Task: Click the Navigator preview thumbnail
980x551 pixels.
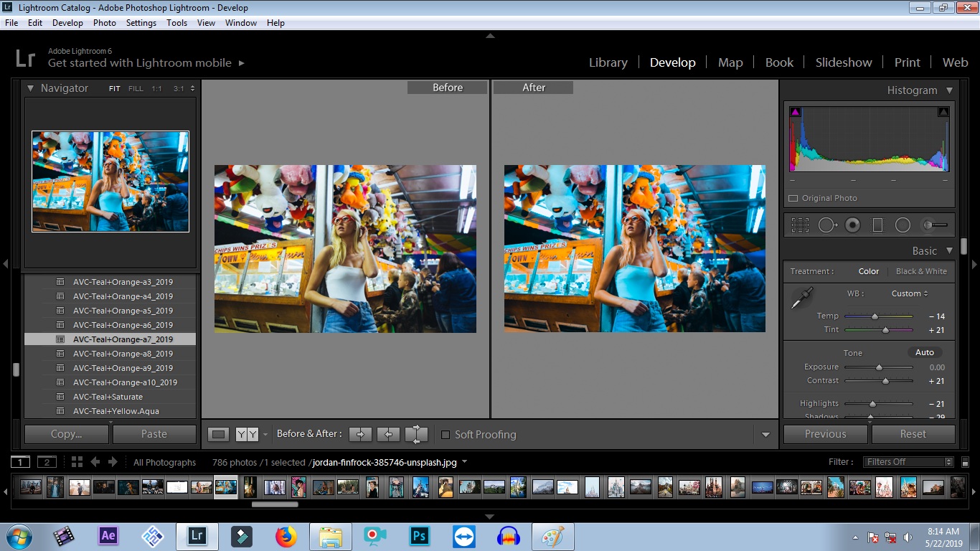Action: click(110, 182)
